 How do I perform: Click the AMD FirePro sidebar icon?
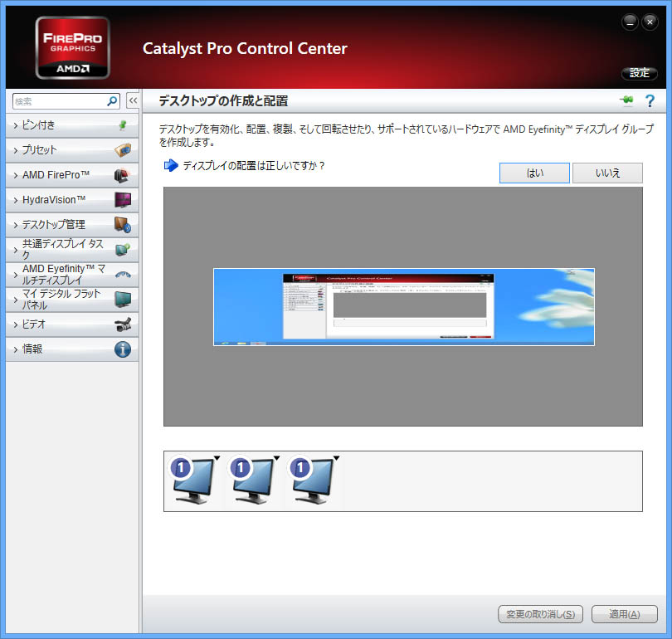coord(122,175)
